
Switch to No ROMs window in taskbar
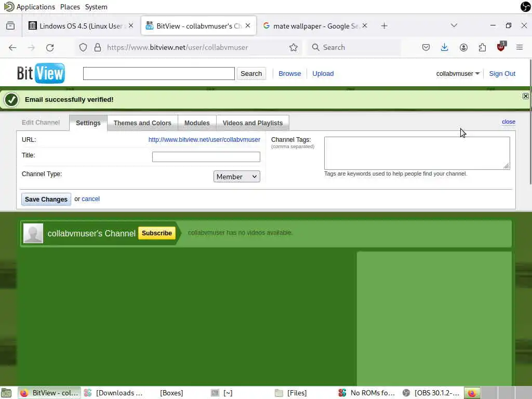(x=367, y=393)
